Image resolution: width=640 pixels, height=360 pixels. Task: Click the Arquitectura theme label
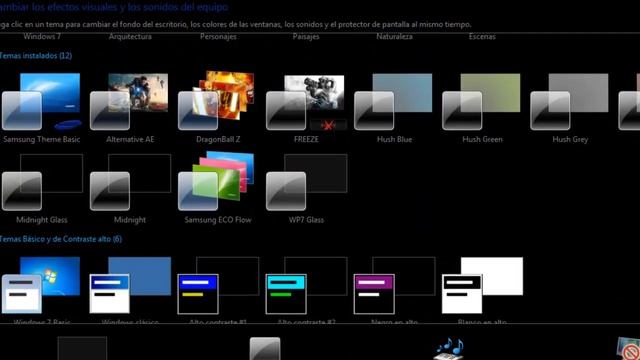pyautogui.click(x=130, y=37)
